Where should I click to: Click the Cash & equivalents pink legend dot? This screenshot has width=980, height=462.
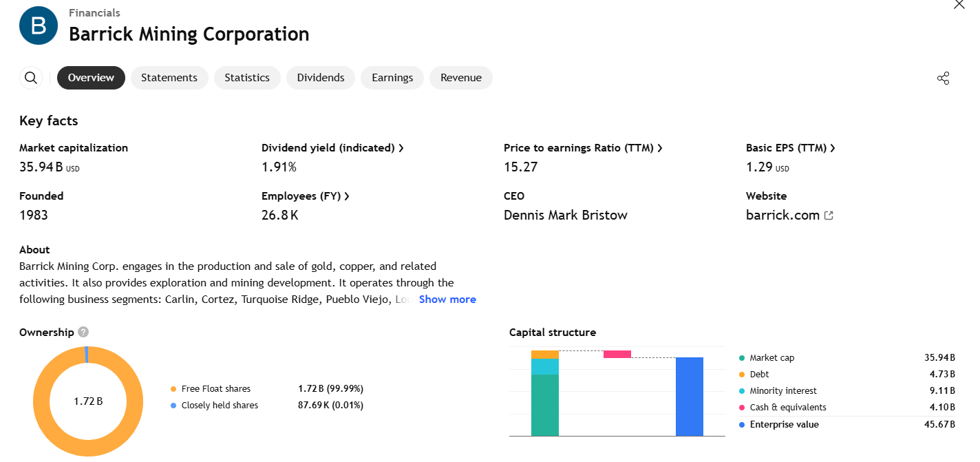click(x=742, y=408)
